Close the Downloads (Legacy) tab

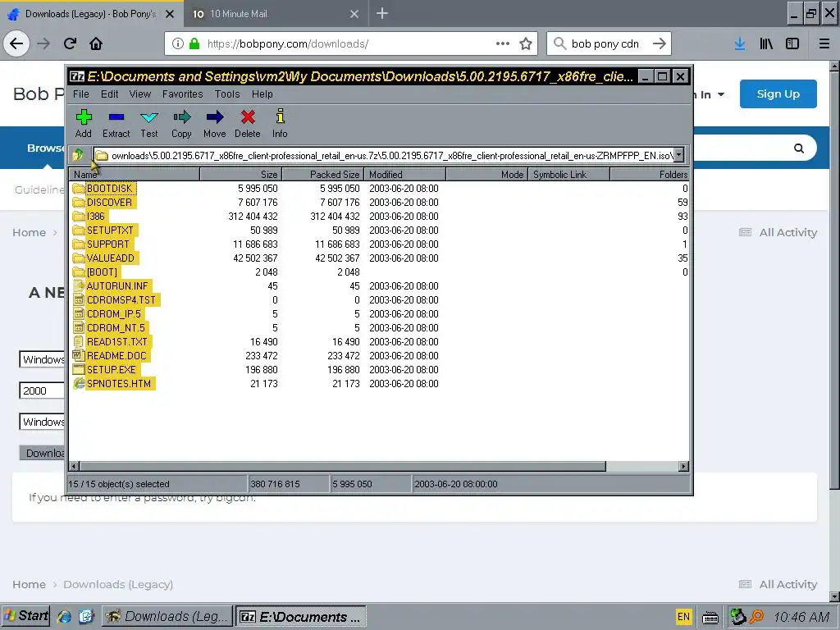(x=170, y=14)
